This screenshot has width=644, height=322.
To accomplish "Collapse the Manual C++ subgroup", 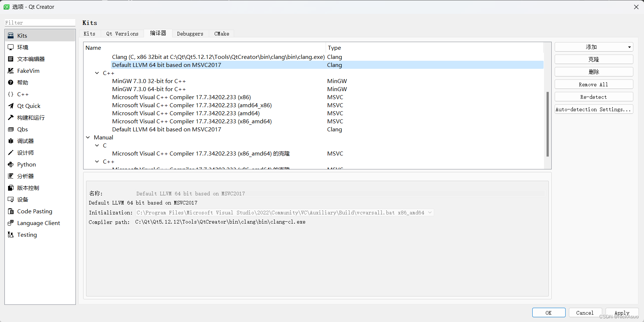I will pos(97,161).
